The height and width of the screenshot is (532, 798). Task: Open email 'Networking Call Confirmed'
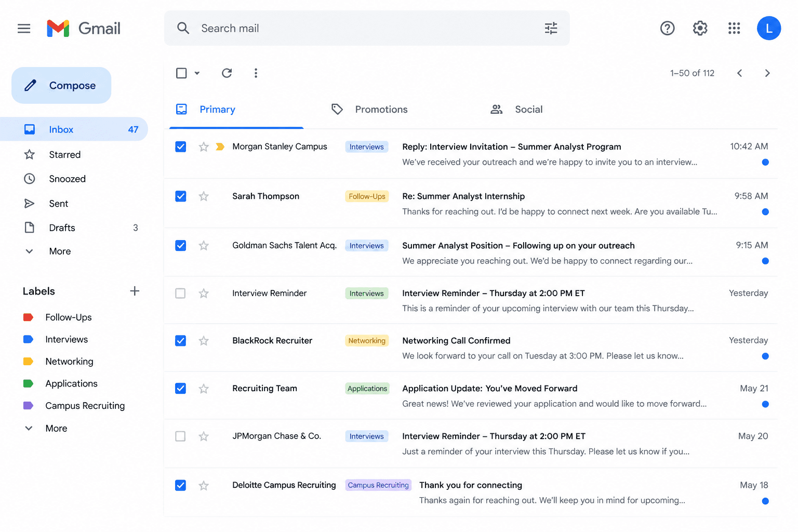[x=471, y=348]
